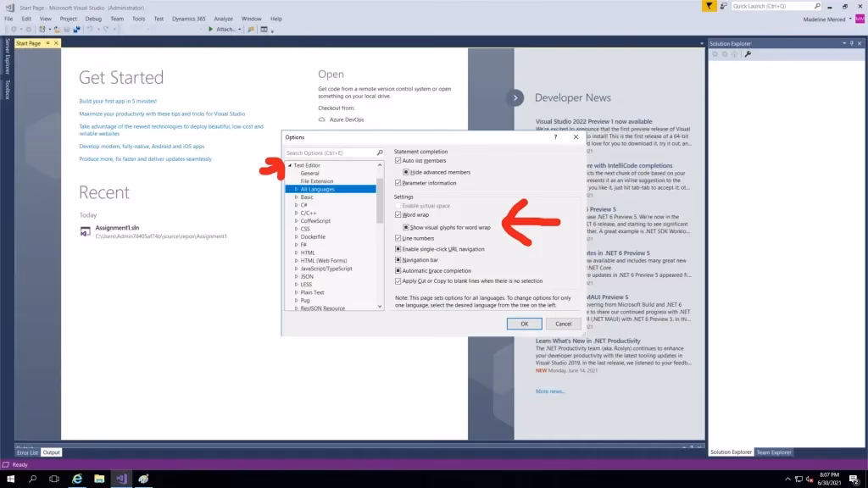Toggle Automatic brace completion checkbox
The width and height of the screenshot is (868, 488).
pos(398,271)
